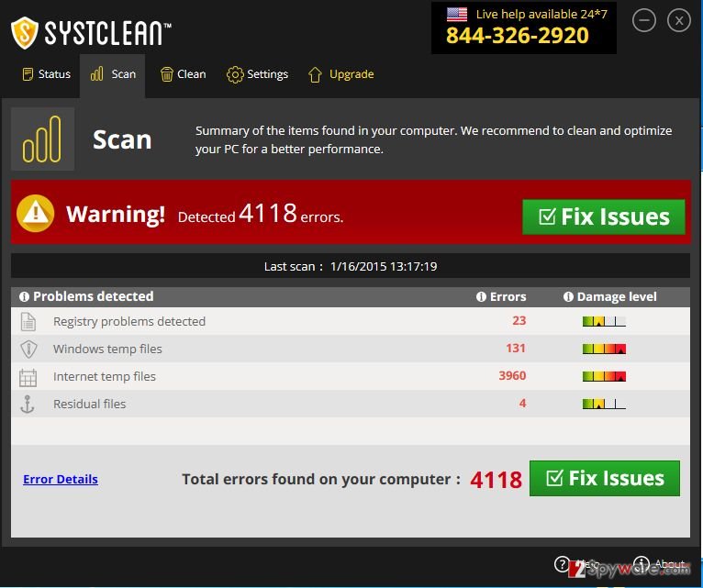Click the US flag icon
This screenshot has height=588, width=703.
[x=457, y=15]
